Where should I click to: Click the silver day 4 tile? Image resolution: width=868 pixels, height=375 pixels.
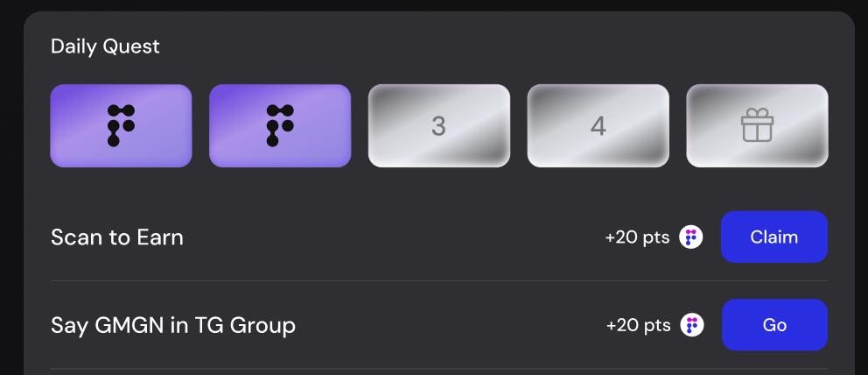pos(598,126)
